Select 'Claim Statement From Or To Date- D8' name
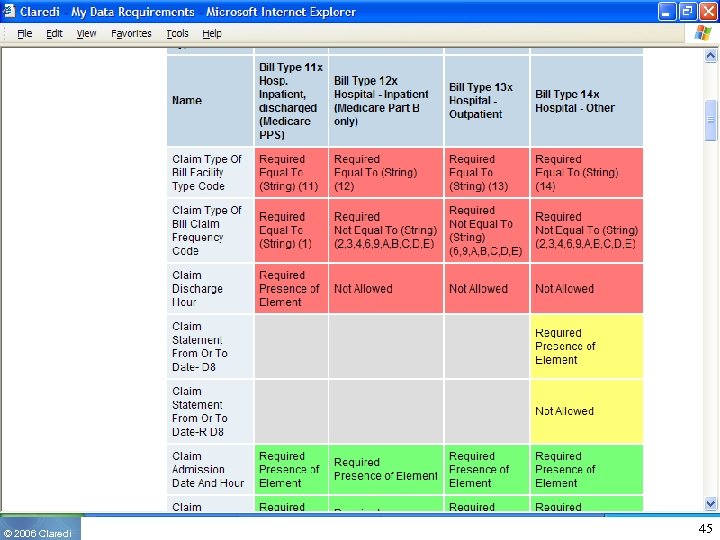 [x=210, y=347]
